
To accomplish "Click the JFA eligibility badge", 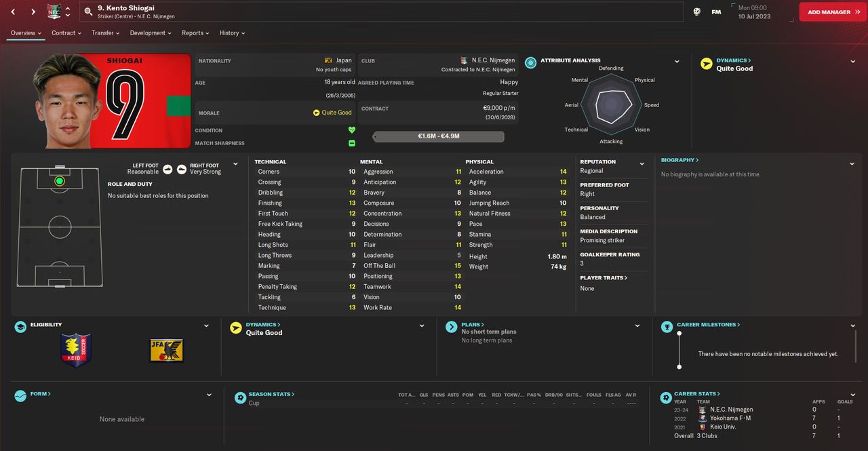I will point(167,351).
